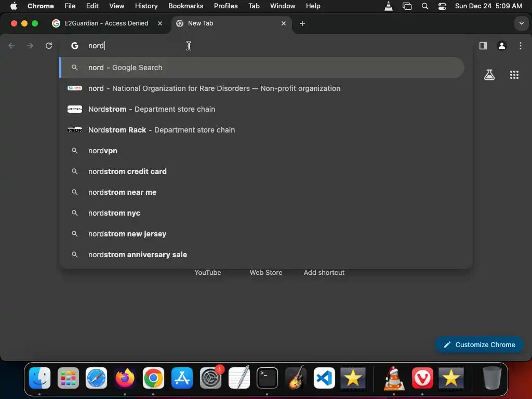The image size is (532, 399).
Task: Open App Store from the Dock
Action: click(x=182, y=378)
